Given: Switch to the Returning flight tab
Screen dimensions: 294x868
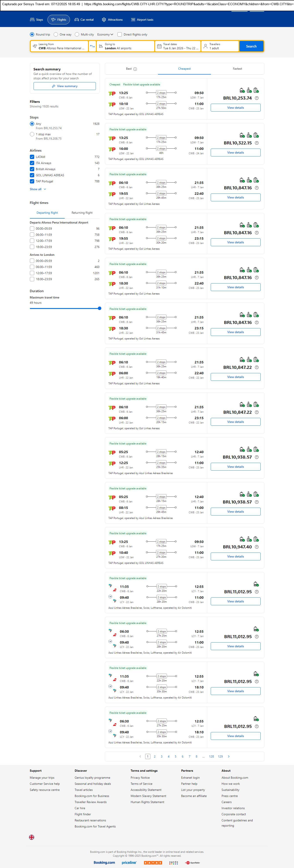Looking at the screenshot, I should (82, 213).
